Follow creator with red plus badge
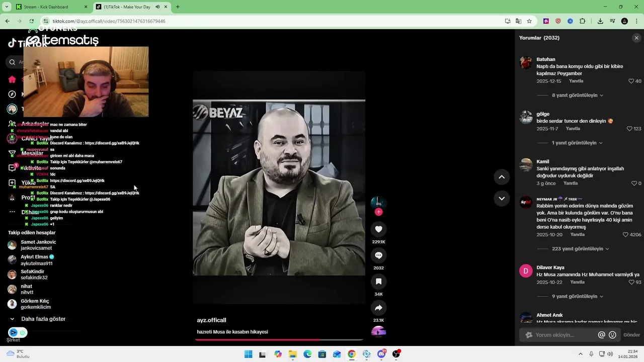The image size is (644, 362). click(379, 212)
